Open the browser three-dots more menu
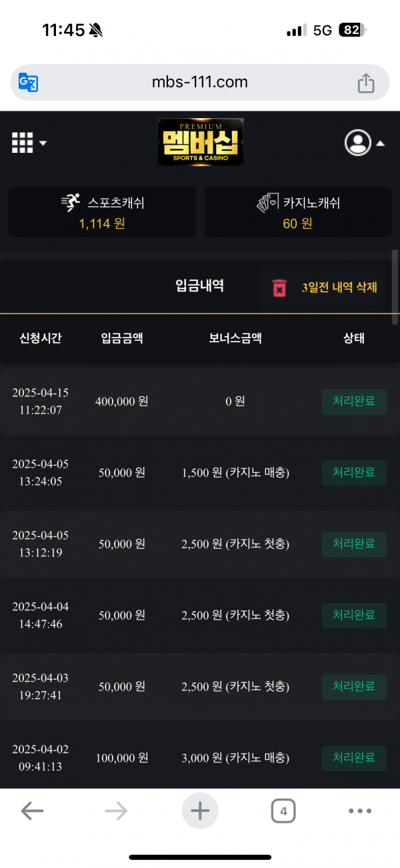Image resolution: width=400 pixels, height=868 pixels. coord(360,811)
